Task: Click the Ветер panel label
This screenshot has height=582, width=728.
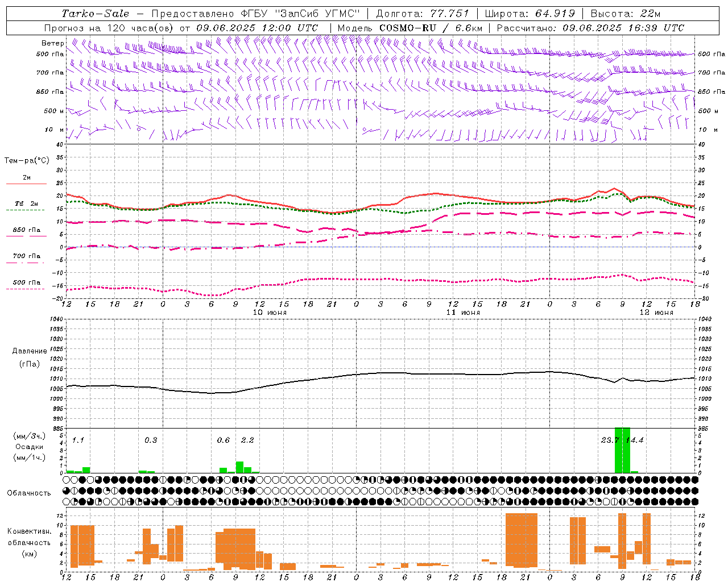Action: point(52,43)
